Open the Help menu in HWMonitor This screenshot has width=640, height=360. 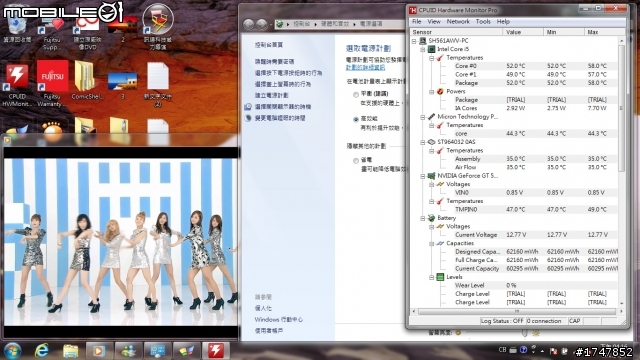[503, 22]
